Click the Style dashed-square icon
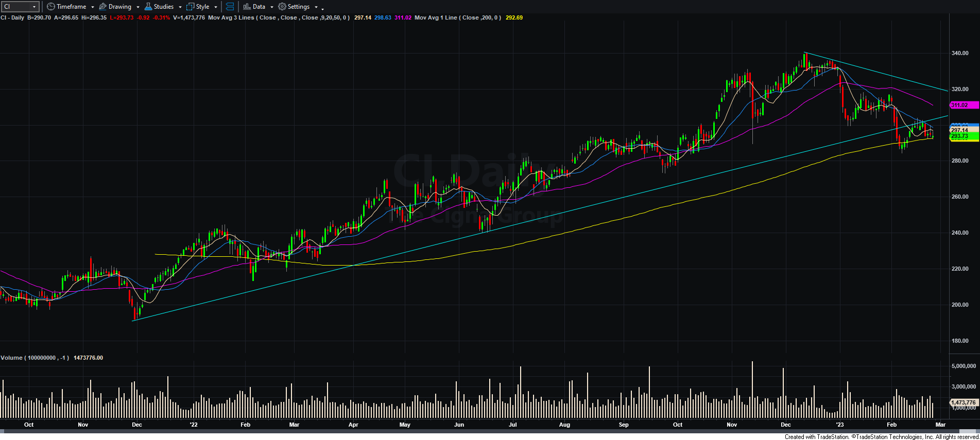Screen dimensions: 980x440 coord(190,7)
